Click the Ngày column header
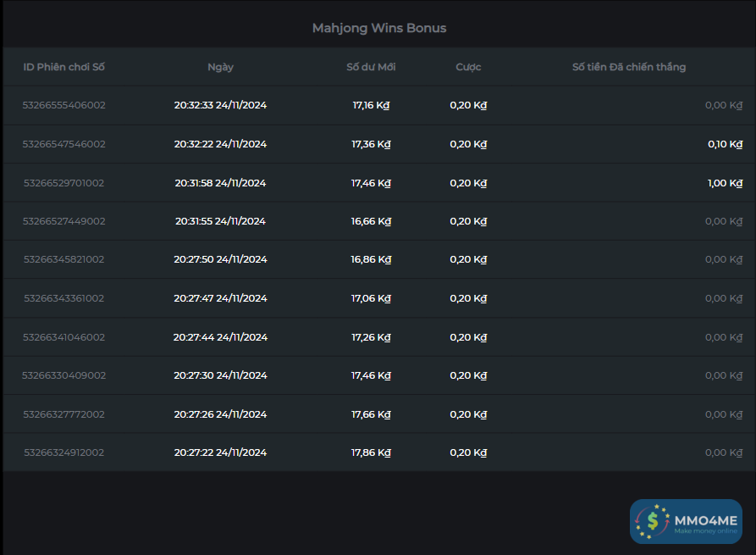This screenshot has height=555, width=756. click(220, 67)
